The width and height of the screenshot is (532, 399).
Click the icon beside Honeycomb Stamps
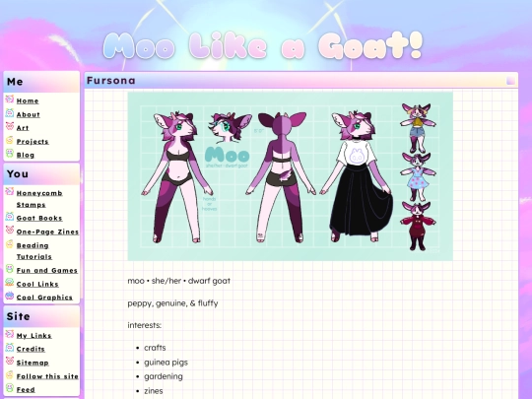[x=10, y=191]
